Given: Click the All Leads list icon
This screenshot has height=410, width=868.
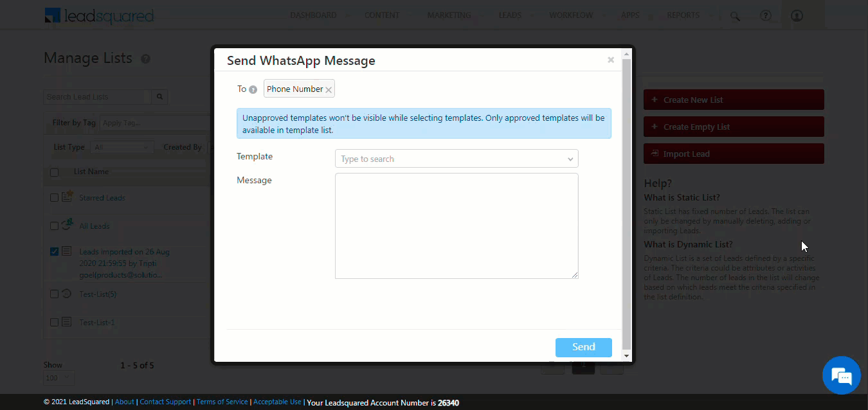Looking at the screenshot, I should [x=67, y=225].
